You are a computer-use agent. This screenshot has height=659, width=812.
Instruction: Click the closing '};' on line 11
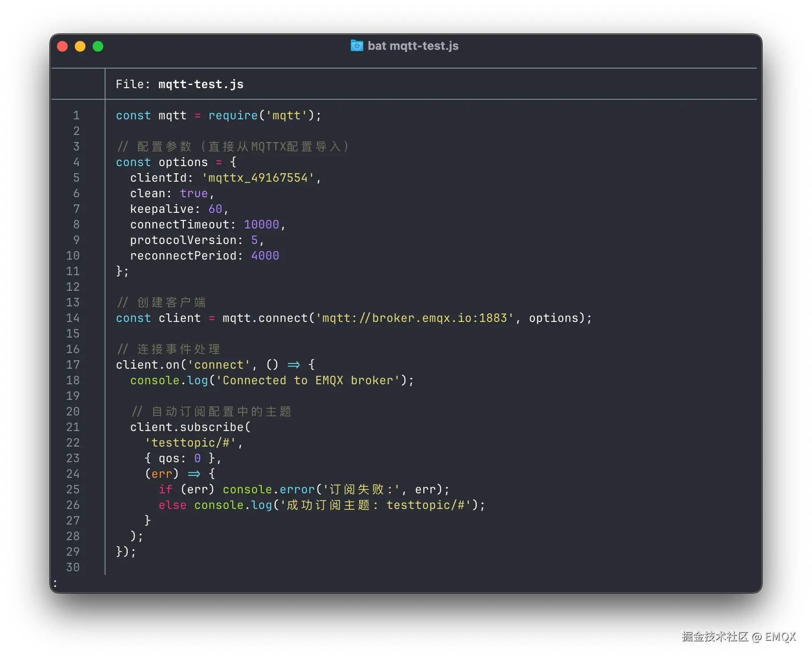coord(122,271)
